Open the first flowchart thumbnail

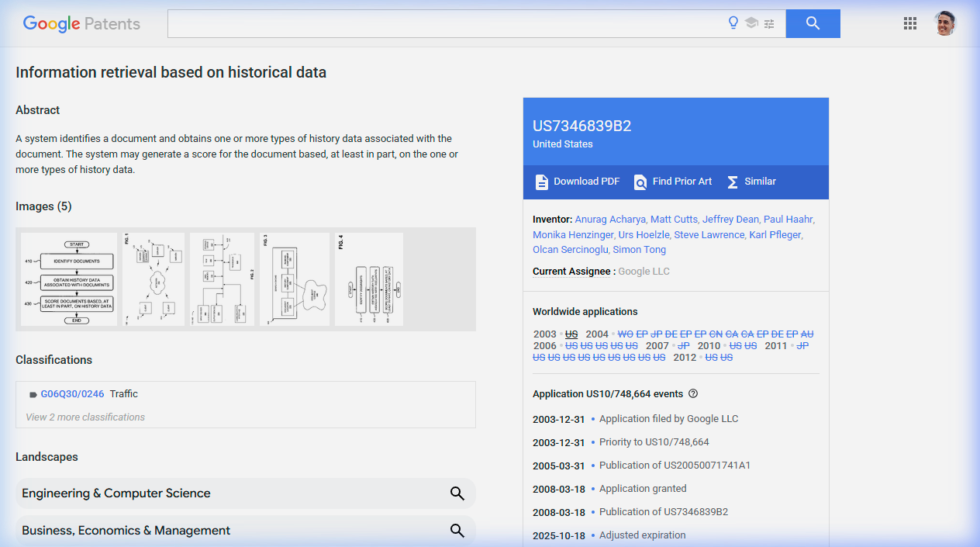tap(69, 279)
